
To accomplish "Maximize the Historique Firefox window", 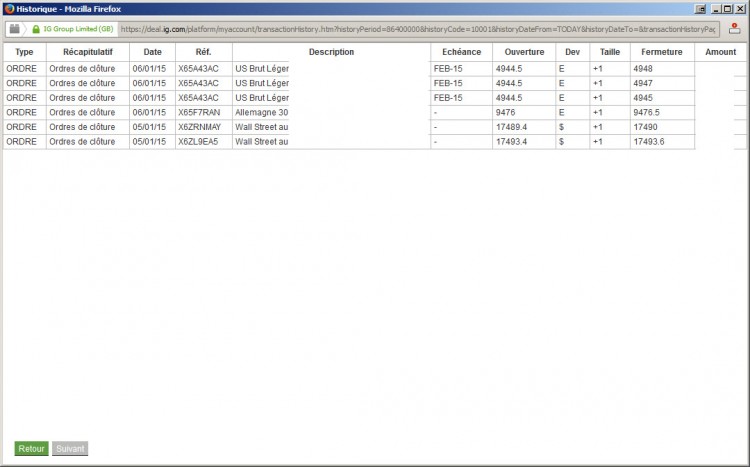I will [x=727, y=9].
